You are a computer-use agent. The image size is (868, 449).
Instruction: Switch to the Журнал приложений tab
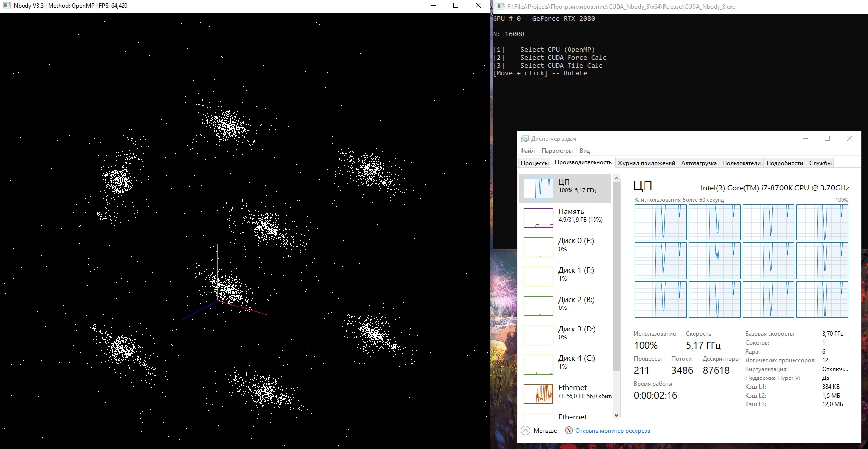[646, 163]
